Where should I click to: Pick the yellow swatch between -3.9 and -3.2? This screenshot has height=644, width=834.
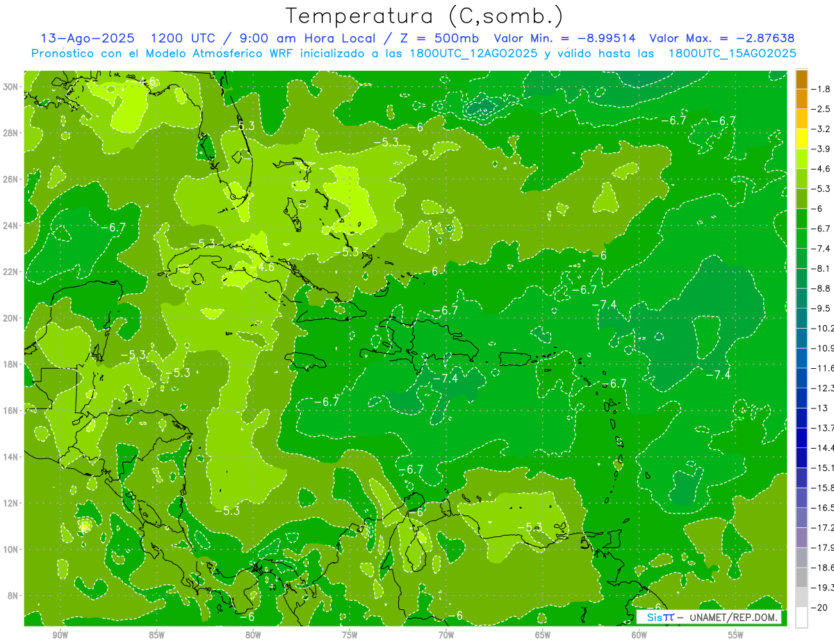point(801,139)
